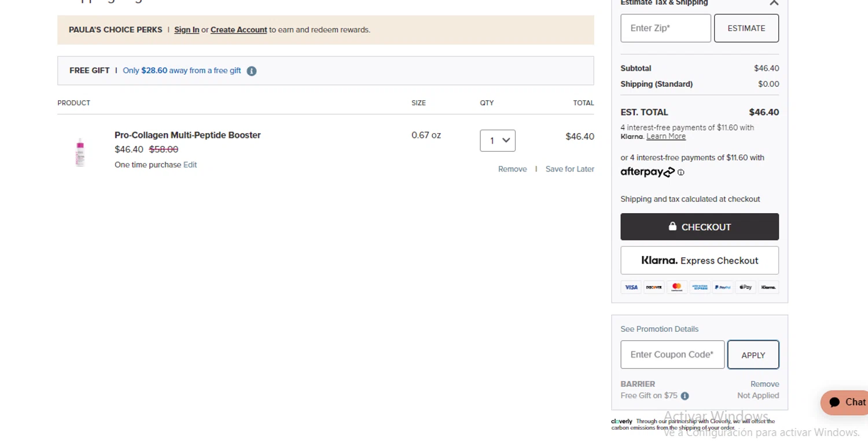The image size is (868, 443).
Task: Apply the coupon with APPLY button
Action: (753, 355)
